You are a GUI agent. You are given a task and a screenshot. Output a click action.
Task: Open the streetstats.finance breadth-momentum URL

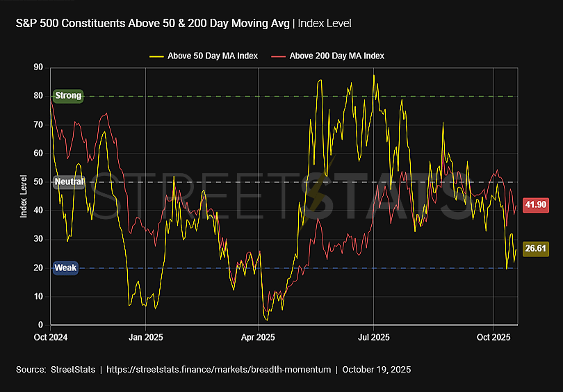[x=219, y=369]
